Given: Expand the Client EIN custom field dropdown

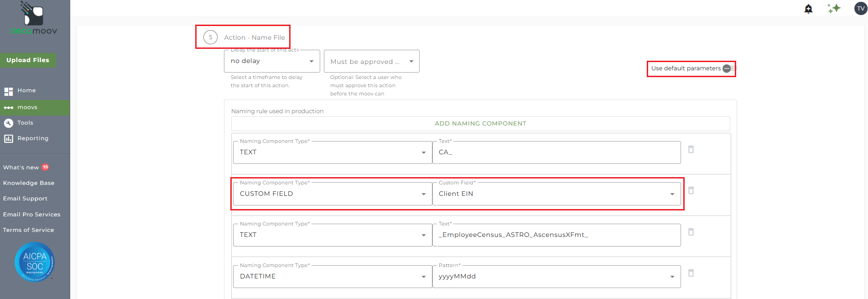Looking at the screenshot, I should [x=556, y=194].
